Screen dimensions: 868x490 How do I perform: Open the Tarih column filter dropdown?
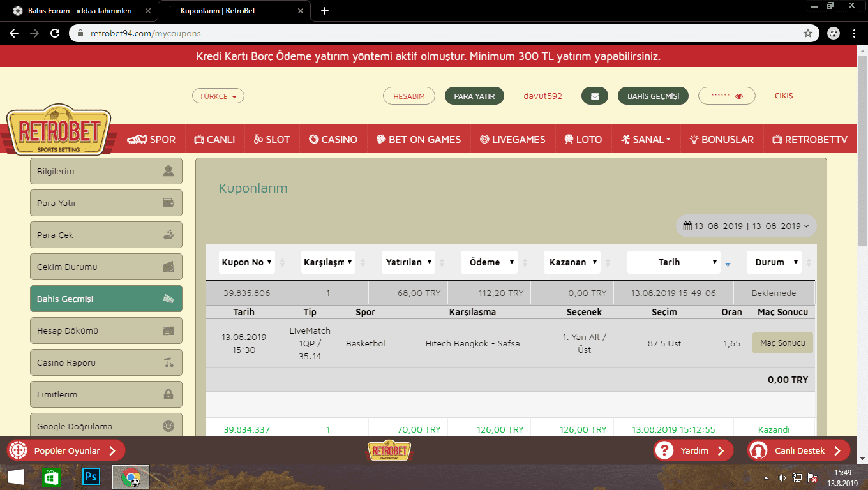coord(674,262)
